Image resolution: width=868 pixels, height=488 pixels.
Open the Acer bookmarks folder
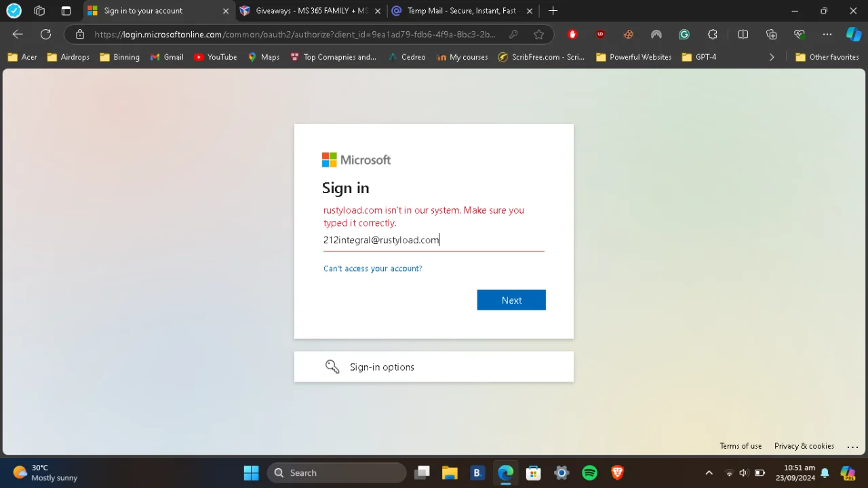[22, 57]
